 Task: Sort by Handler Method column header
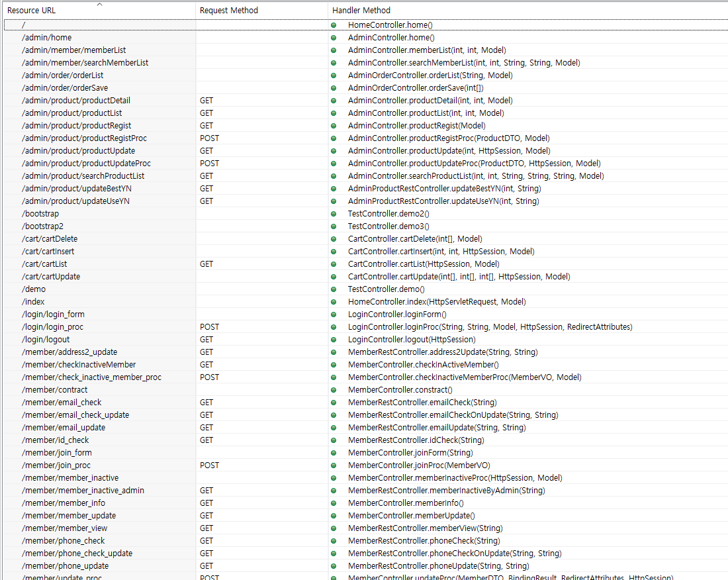[x=361, y=10]
